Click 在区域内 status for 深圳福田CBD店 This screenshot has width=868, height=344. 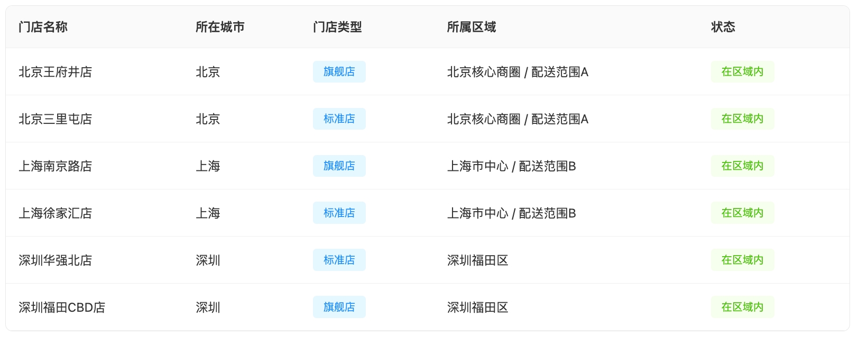coord(742,307)
